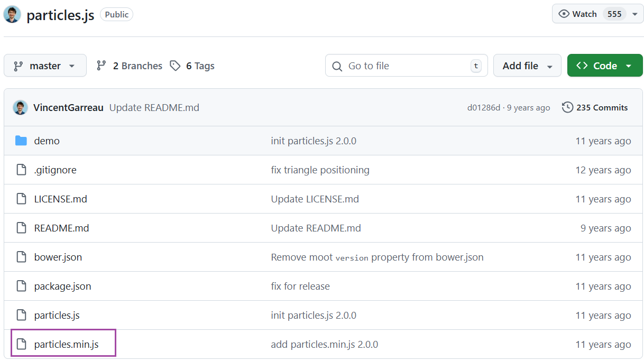Click the file icon next to .gitignore
This screenshot has height=361, width=644.
[x=21, y=170]
